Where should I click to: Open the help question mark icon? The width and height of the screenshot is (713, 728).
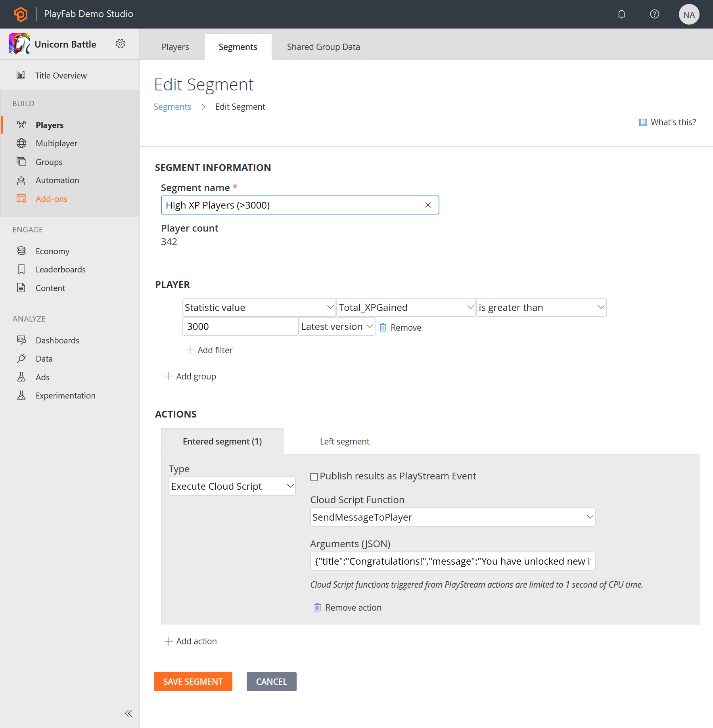[x=654, y=14]
